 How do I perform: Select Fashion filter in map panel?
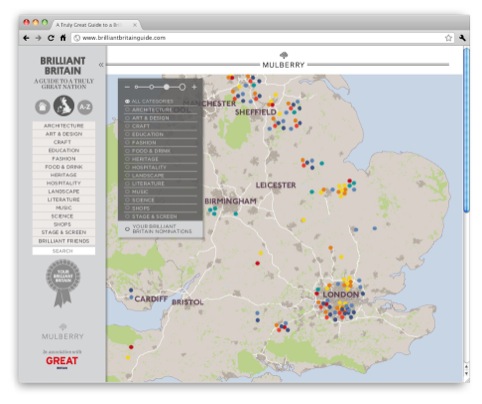pyautogui.click(x=161, y=143)
